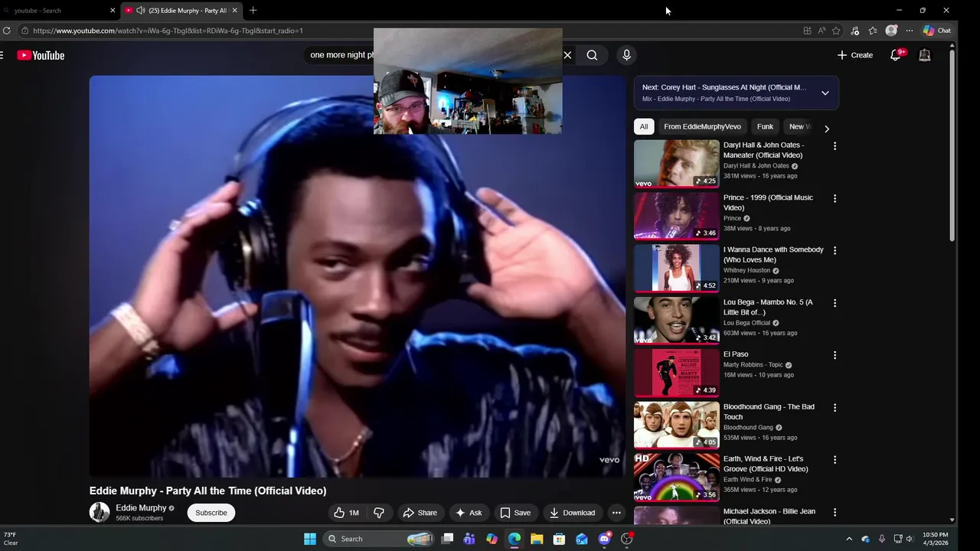980x551 pixels.
Task: Subscribe to Eddie Murphy channel
Action: (211, 513)
